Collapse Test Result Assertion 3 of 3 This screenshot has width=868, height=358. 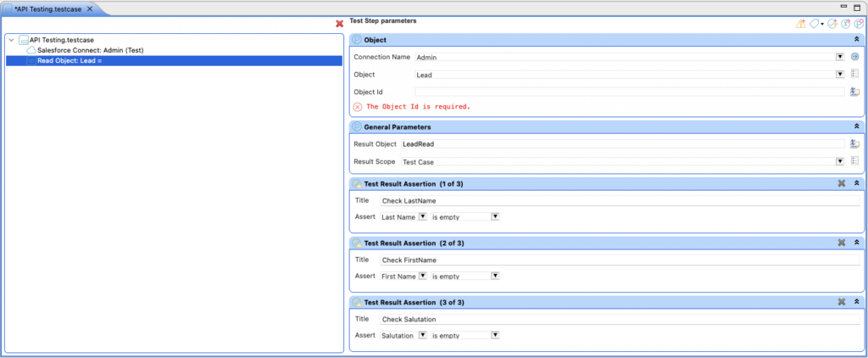(x=856, y=302)
